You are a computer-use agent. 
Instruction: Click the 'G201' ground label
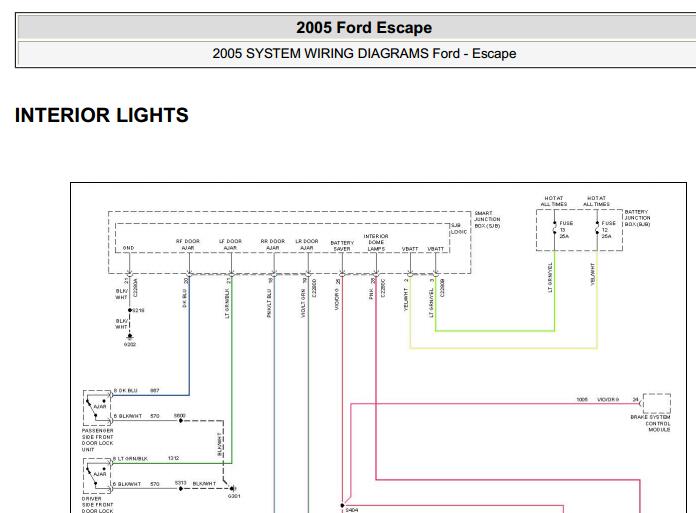pos(234,496)
